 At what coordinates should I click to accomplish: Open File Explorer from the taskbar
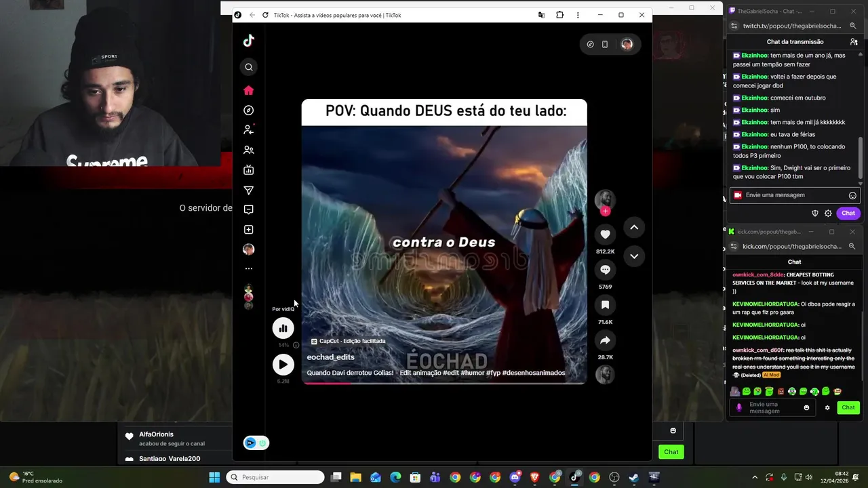pos(355,477)
